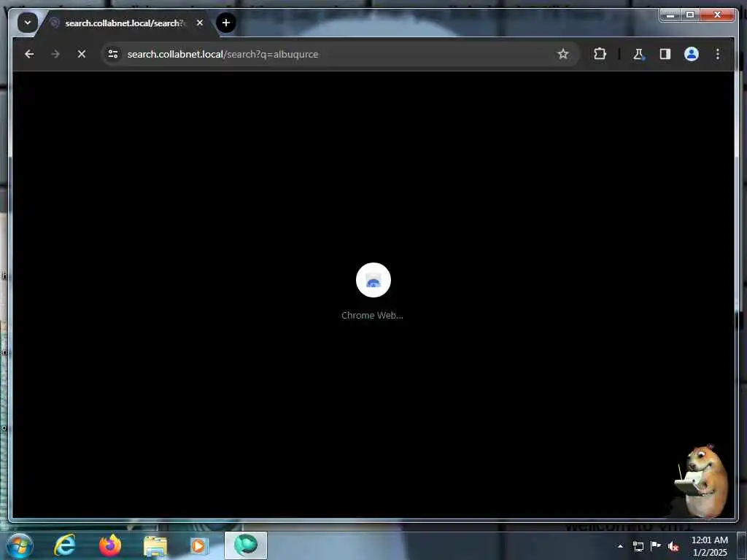747x560 pixels.
Task: Open Action Center flag icon
Action: (x=656, y=546)
